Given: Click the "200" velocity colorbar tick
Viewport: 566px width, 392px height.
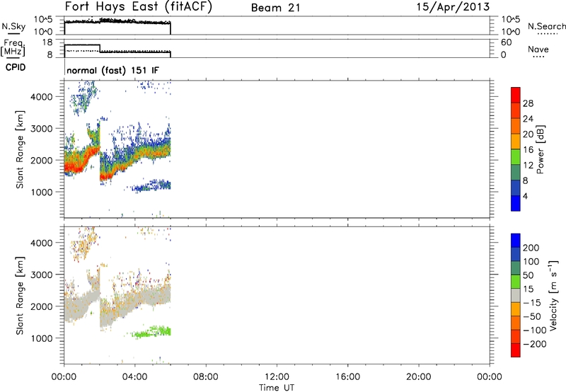Looking at the screenshot, I should point(531,248).
